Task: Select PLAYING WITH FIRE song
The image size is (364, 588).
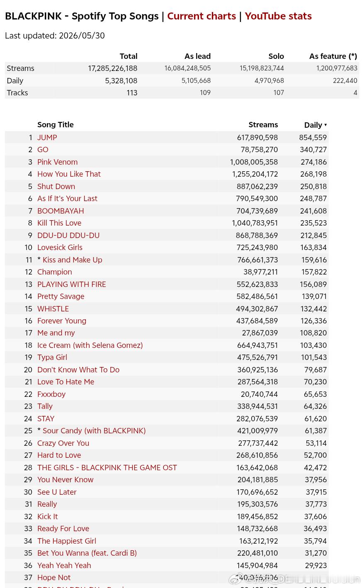Action: 72,284
